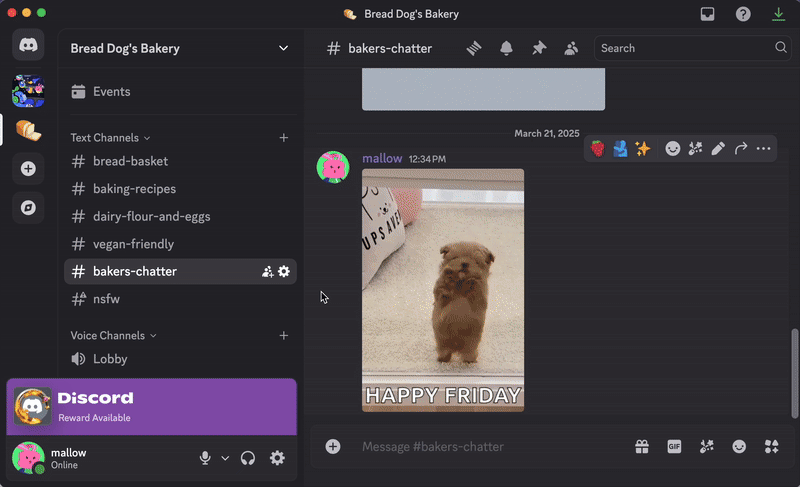Toggle the member list visibility
This screenshot has width=800, height=487.
(x=571, y=48)
